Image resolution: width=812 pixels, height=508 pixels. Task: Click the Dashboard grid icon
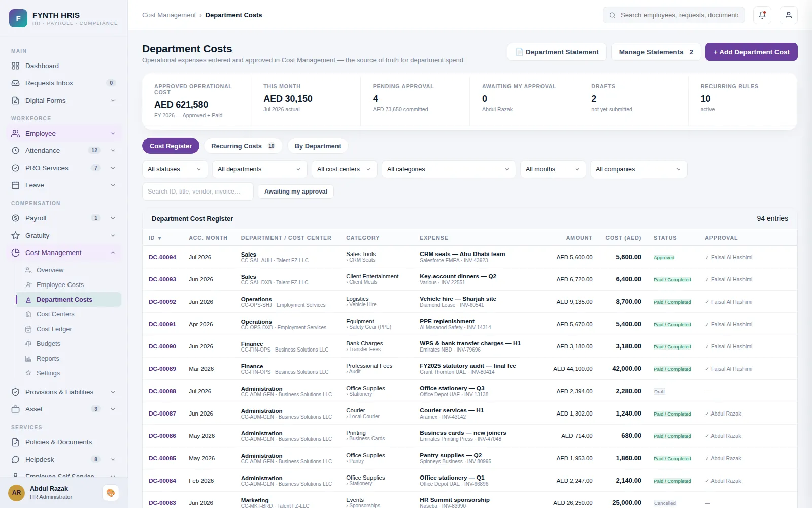16,66
